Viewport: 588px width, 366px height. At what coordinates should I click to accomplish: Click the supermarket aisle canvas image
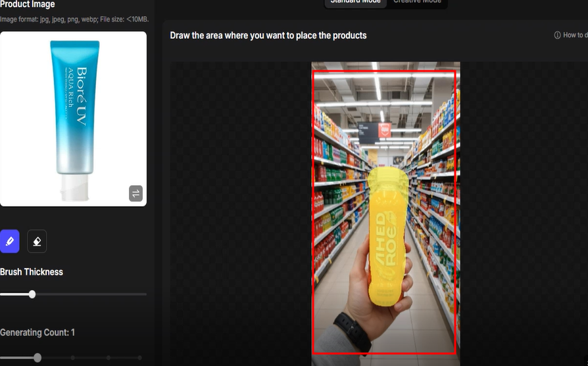click(385, 214)
